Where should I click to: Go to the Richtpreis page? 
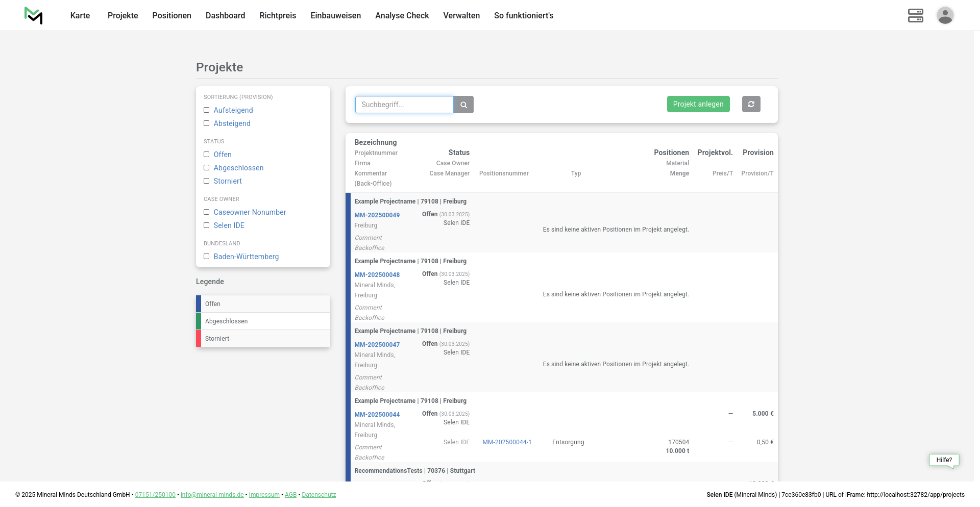click(278, 15)
